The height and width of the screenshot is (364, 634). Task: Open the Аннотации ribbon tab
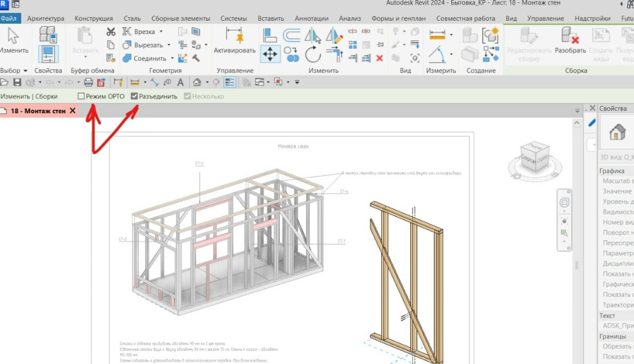[x=311, y=18]
